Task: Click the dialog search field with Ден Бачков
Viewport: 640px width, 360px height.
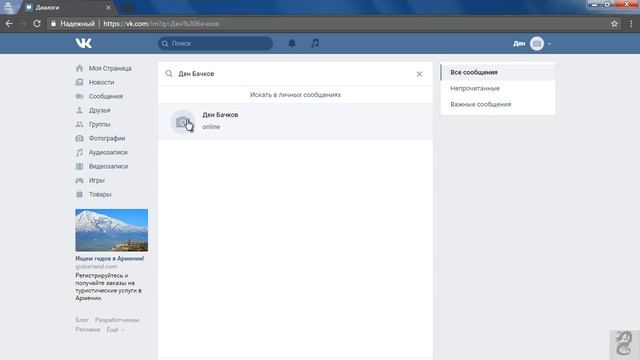Action: 294,74
